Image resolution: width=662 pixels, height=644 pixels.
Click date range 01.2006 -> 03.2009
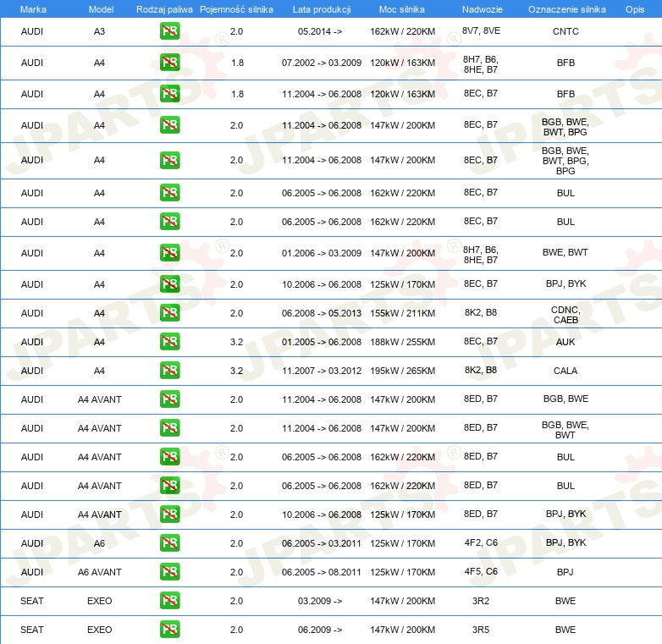pos(322,253)
